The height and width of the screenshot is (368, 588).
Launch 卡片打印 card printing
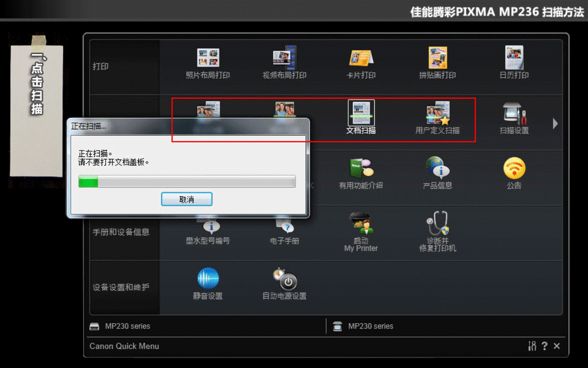(361, 64)
